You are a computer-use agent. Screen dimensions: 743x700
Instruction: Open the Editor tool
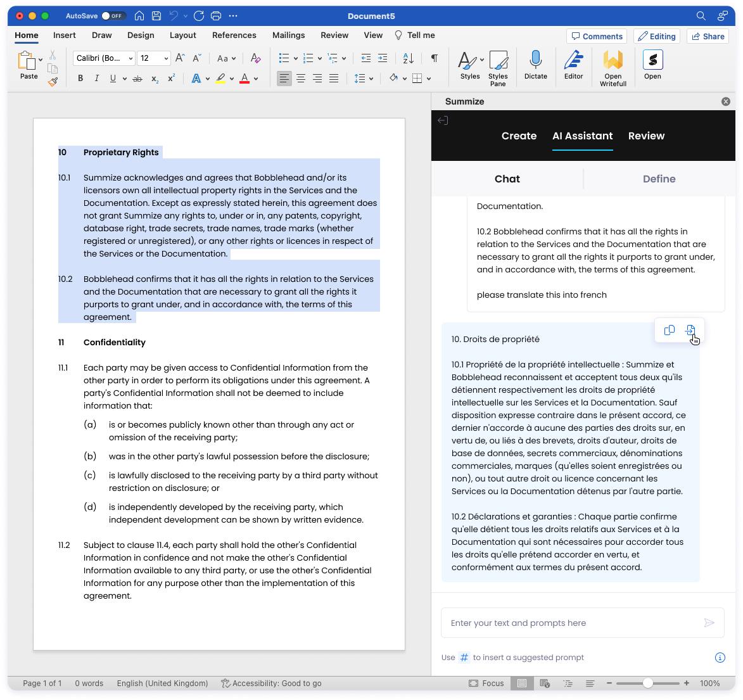pos(573,65)
